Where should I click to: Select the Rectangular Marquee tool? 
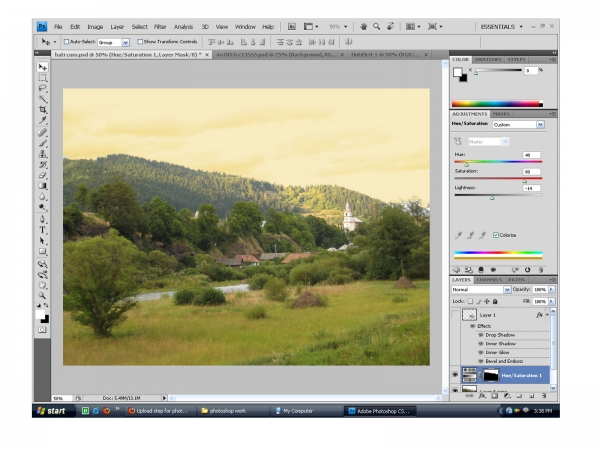point(42,78)
